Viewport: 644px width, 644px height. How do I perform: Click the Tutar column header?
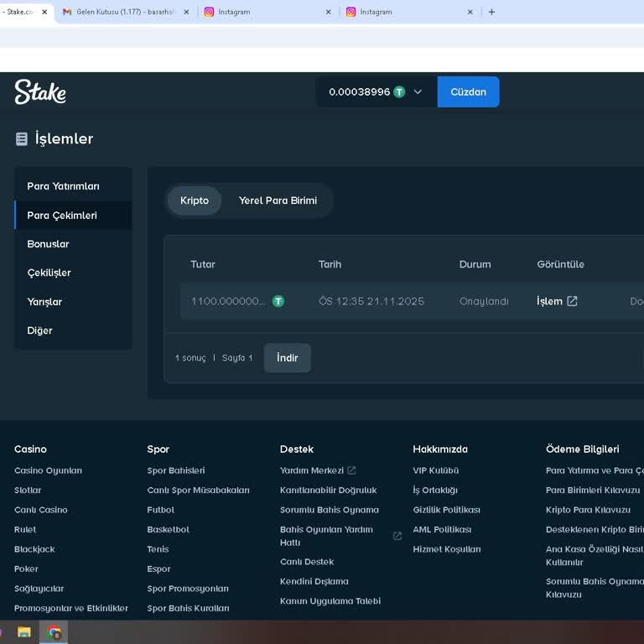pos(202,264)
